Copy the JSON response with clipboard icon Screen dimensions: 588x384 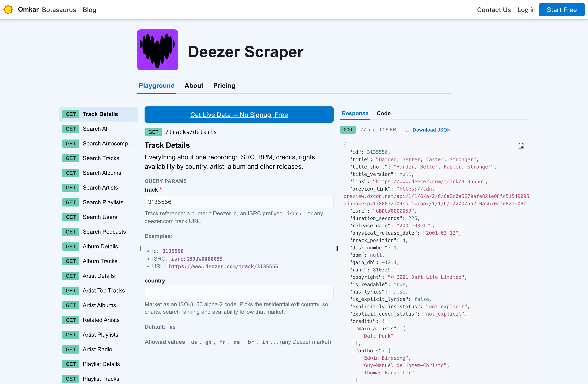(x=521, y=146)
